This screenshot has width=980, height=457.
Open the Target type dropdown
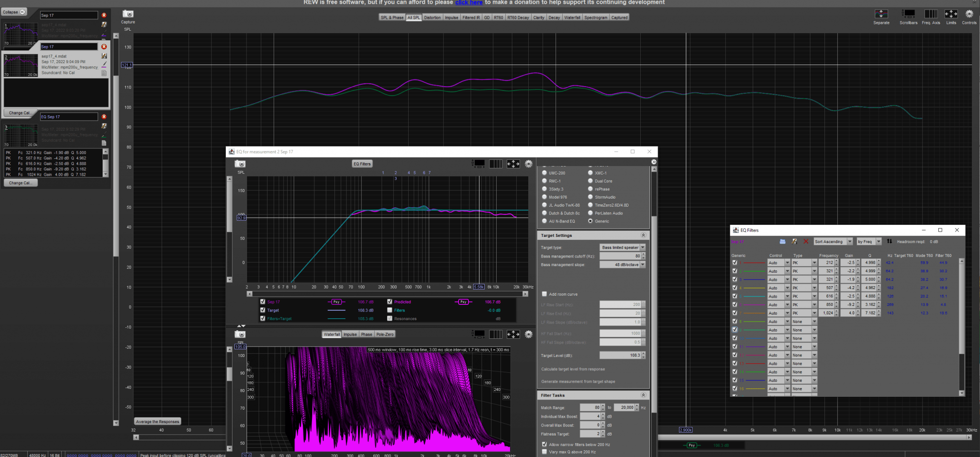pos(623,247)
